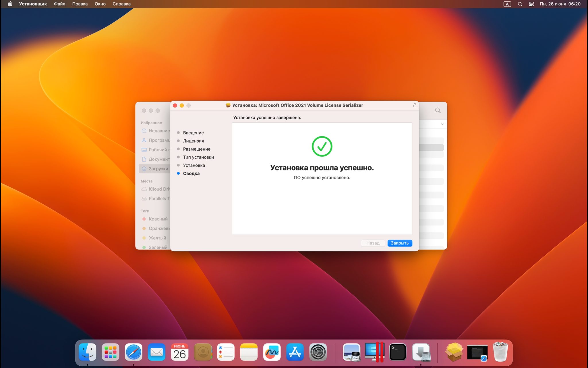Viewport: 588px width, 368px height.
Task: Select the Красный tag in Finder
Action: point(155,219)
